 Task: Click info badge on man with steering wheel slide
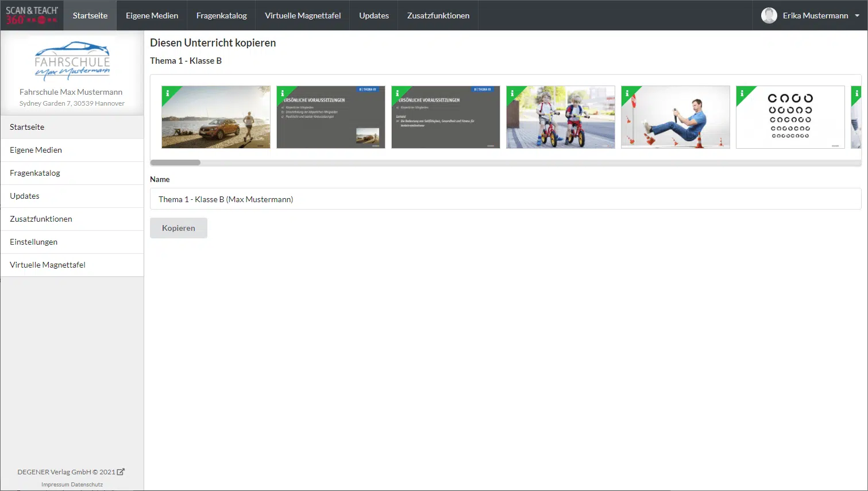pos(627,93)
